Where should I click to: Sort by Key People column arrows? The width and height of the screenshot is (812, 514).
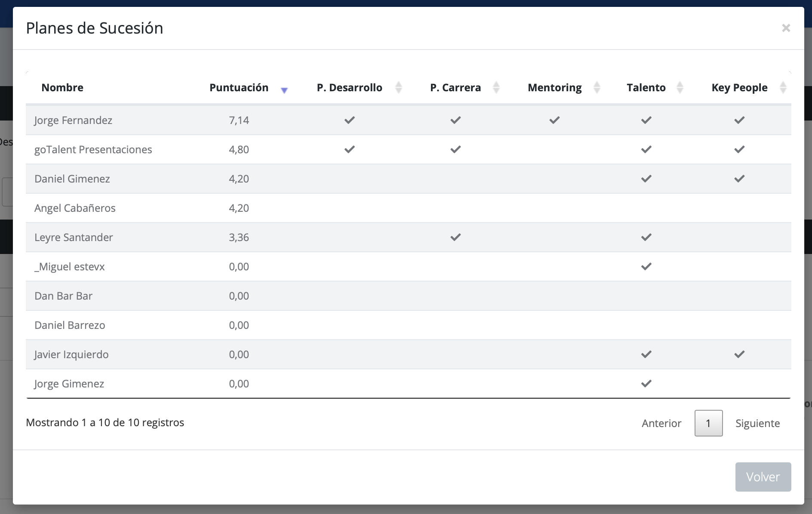(783, 87)
